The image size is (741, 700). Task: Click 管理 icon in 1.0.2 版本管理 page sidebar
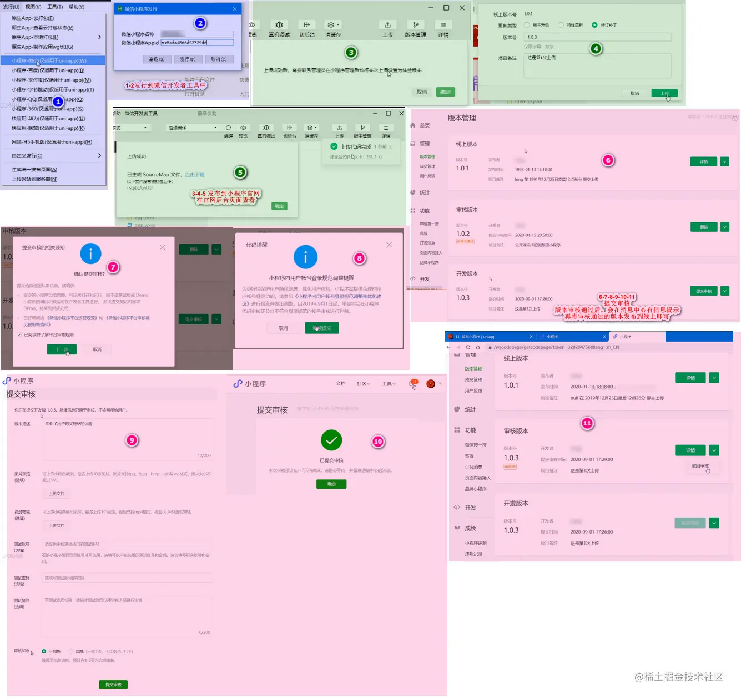pyautogui.click(x=412, y=144)
